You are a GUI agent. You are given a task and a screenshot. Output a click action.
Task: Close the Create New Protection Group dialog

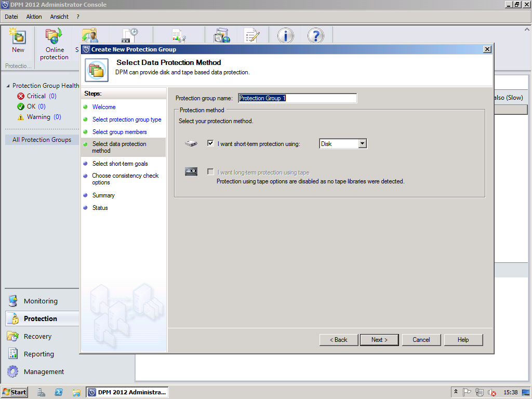487,49
